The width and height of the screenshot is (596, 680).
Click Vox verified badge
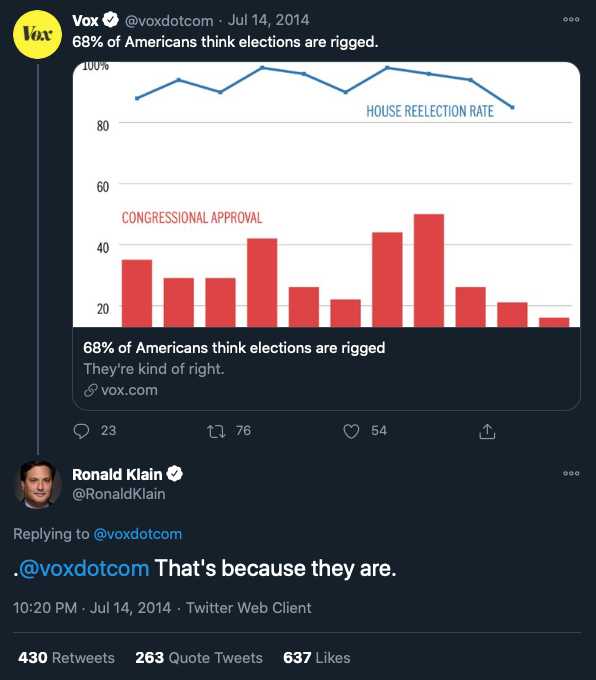111,20
